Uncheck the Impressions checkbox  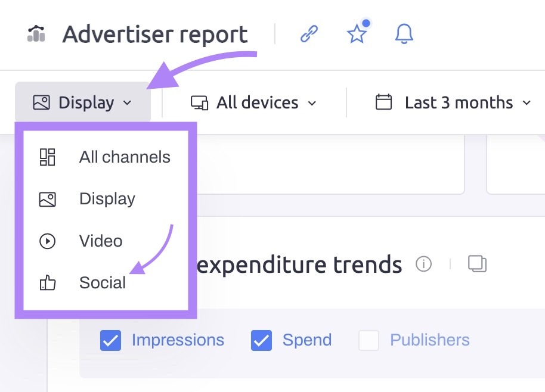111,340
